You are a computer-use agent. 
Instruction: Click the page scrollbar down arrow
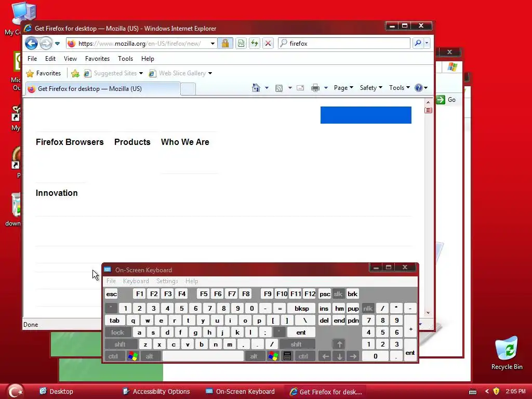click(428, 312)
